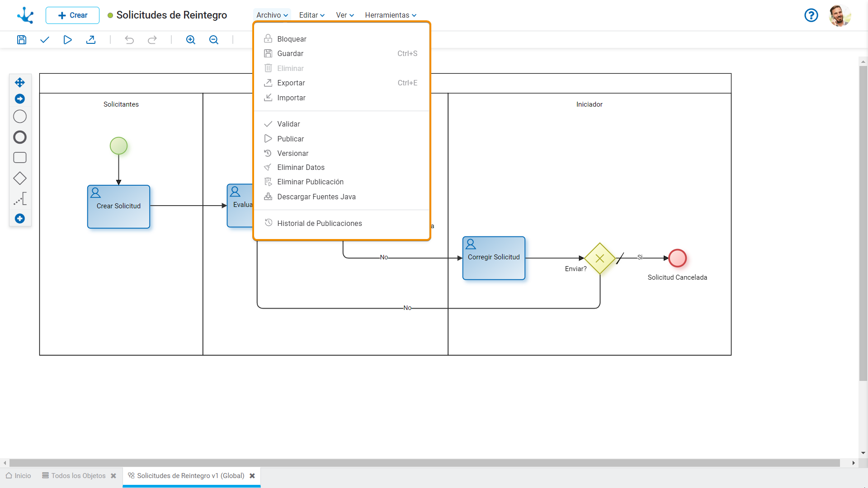Click the Solicitud Cancelada label
The height and width of the screenshot is (488, 868).
pos(677,277)
